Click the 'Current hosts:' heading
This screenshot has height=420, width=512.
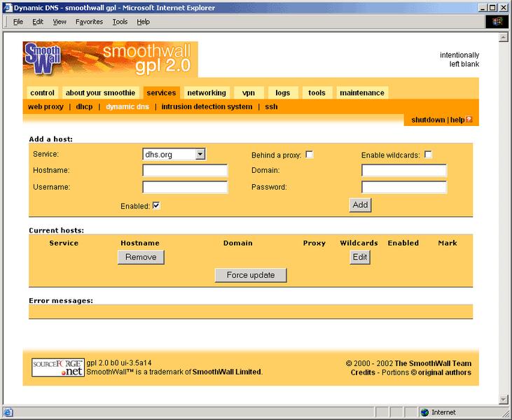point(56,230)
